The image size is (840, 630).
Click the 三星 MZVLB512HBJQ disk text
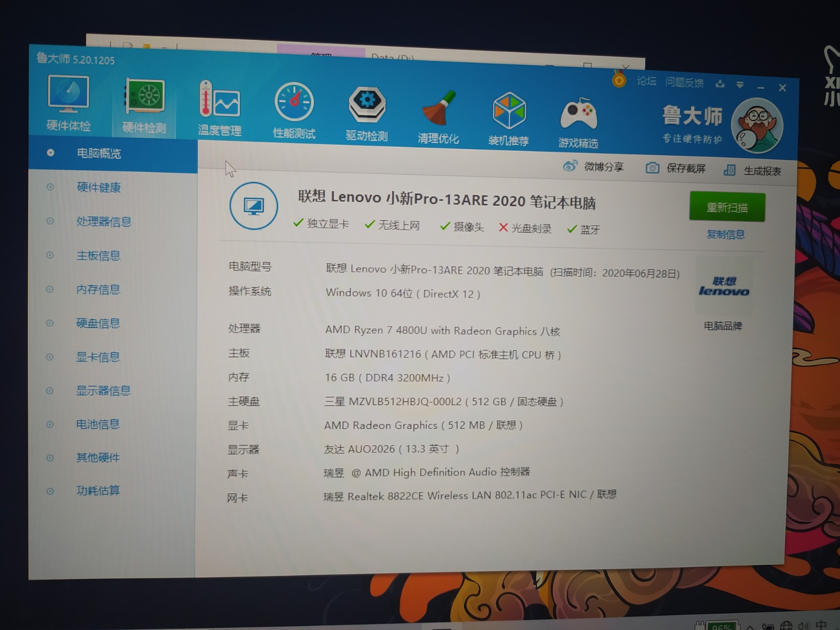[444, 402]
